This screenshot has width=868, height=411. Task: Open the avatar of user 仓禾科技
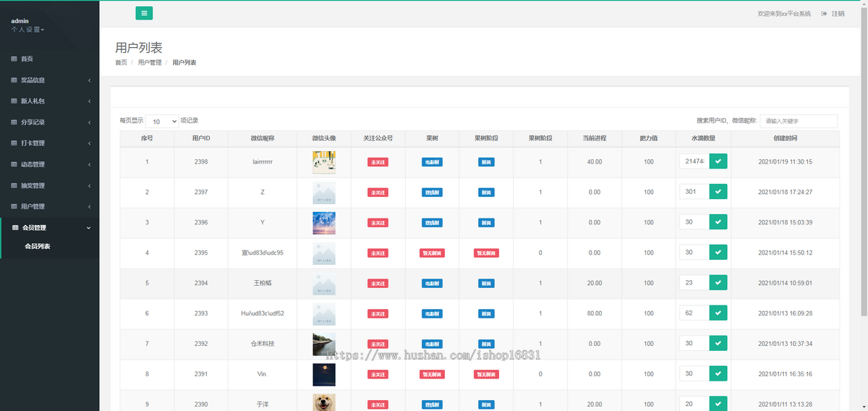coord(324,344)
